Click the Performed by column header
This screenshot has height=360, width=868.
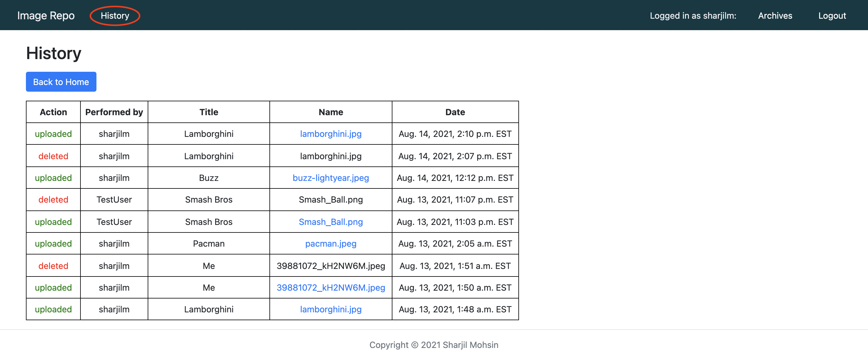[x=114, y=112]
